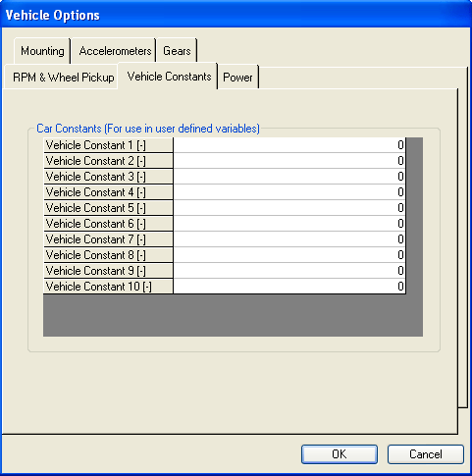Image resolution: width=472 pixels, height=476 pixels.
Task: Click Vehicle Constant 9 value field
Action: [x=289, y=271]
